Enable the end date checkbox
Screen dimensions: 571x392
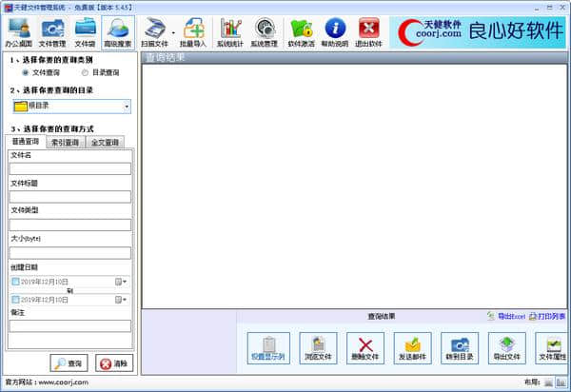[x=15, y=300]
